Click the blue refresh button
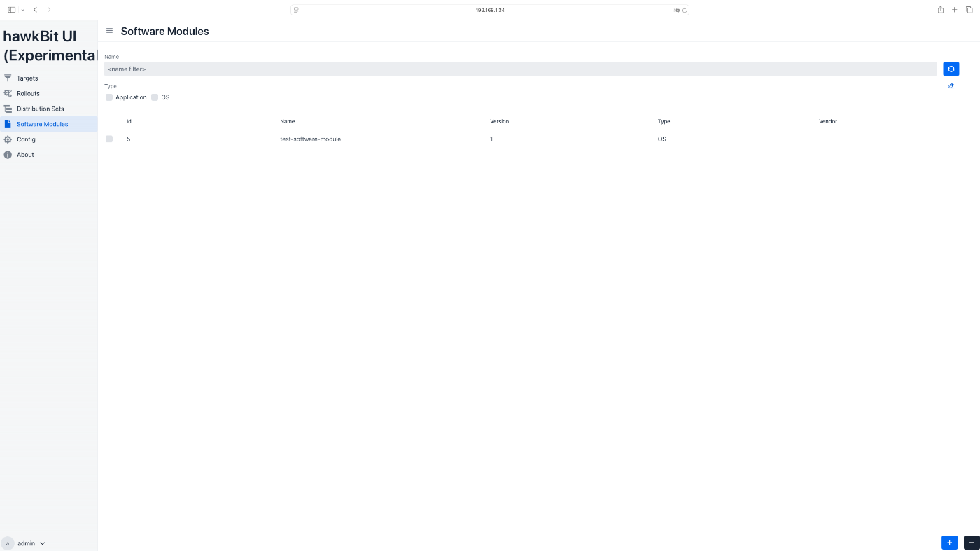The image size is (980, 551). 951,69
